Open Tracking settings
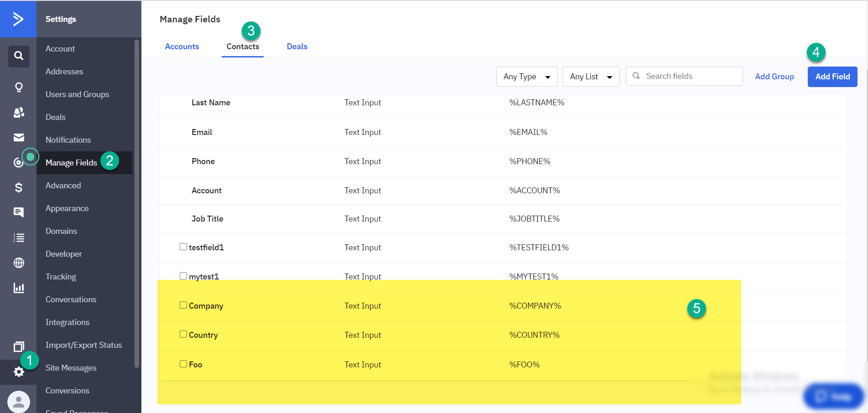 tap(61, 277)
